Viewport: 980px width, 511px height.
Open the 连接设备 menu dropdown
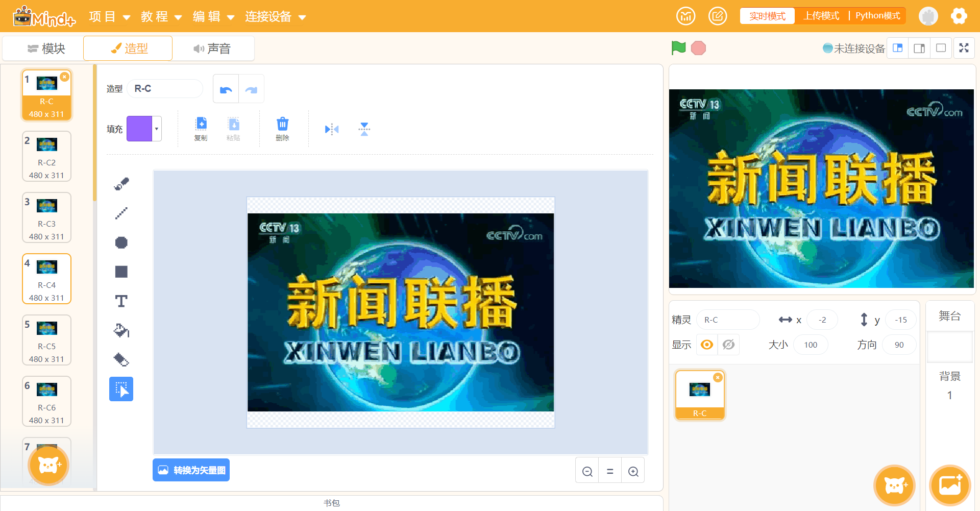(x=276, y=17)
